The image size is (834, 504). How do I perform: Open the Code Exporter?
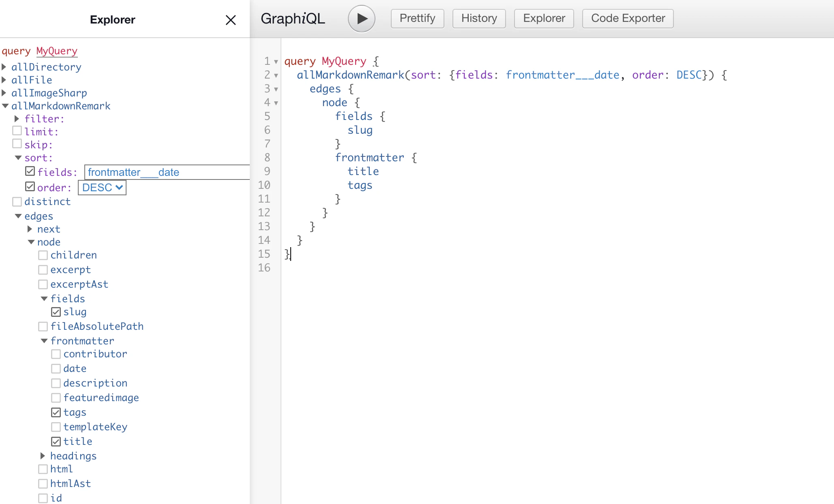point(628,19)
